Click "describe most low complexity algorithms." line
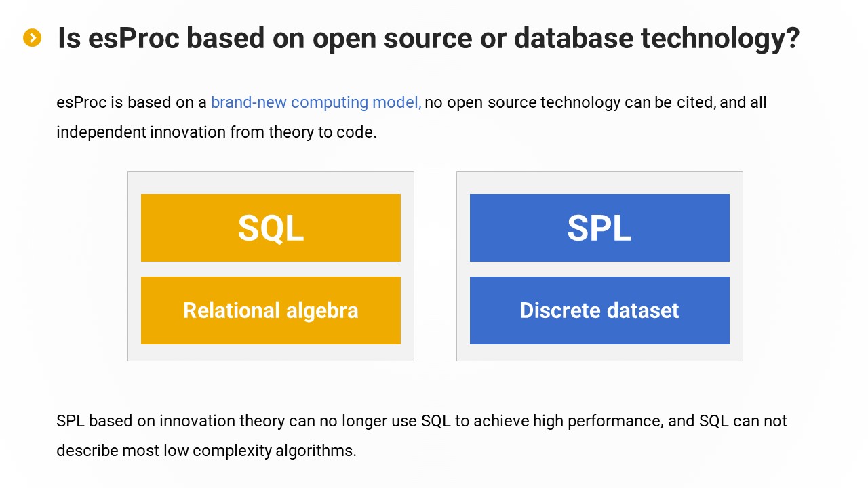This screenshot has height=488, width=868. (206, 451)
